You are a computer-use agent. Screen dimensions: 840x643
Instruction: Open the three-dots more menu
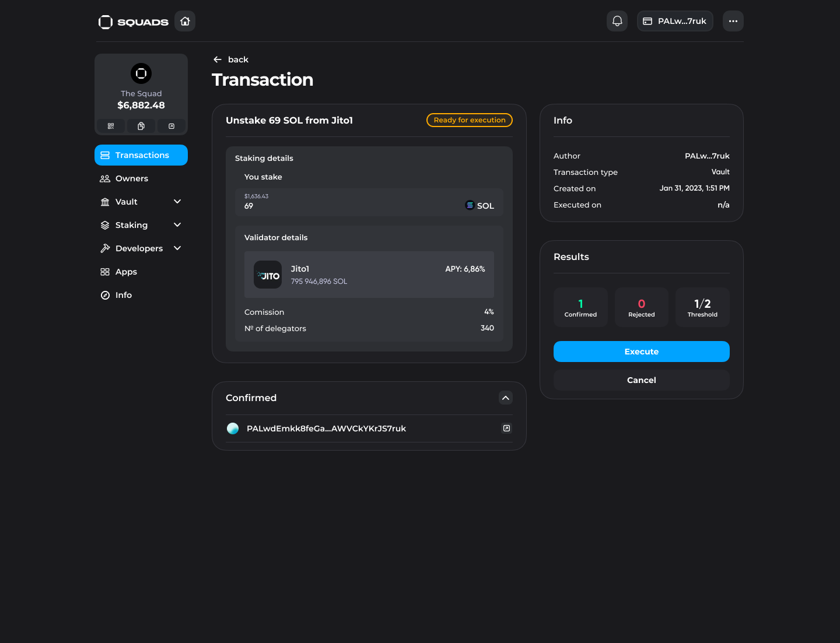coord(733,21)
